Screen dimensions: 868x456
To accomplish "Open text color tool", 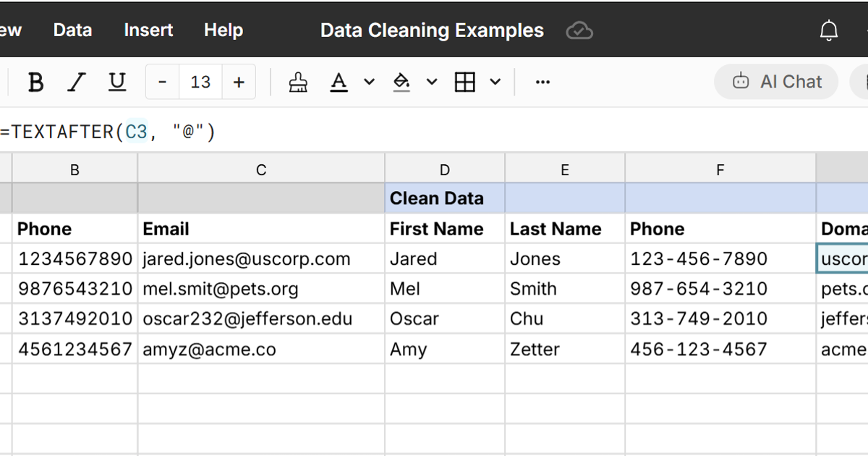I will 339,82.
